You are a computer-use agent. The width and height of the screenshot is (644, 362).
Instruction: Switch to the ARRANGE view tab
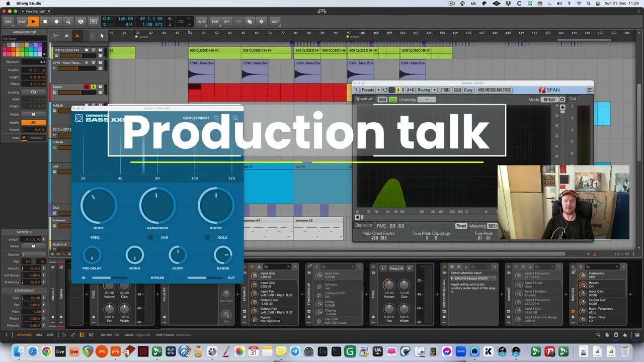(x=24, y=335)
